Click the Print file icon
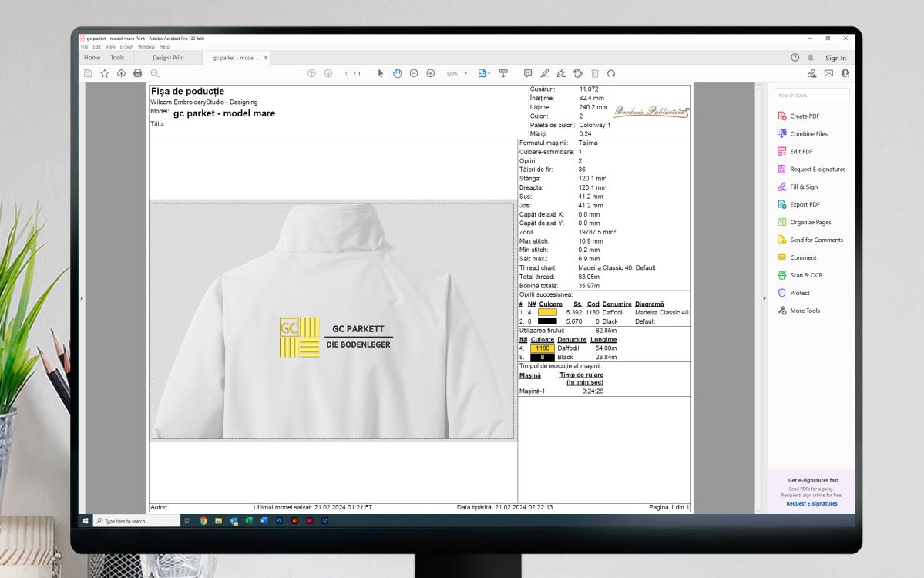This screenshot has height=578, width=924. (x=138, y=73)
